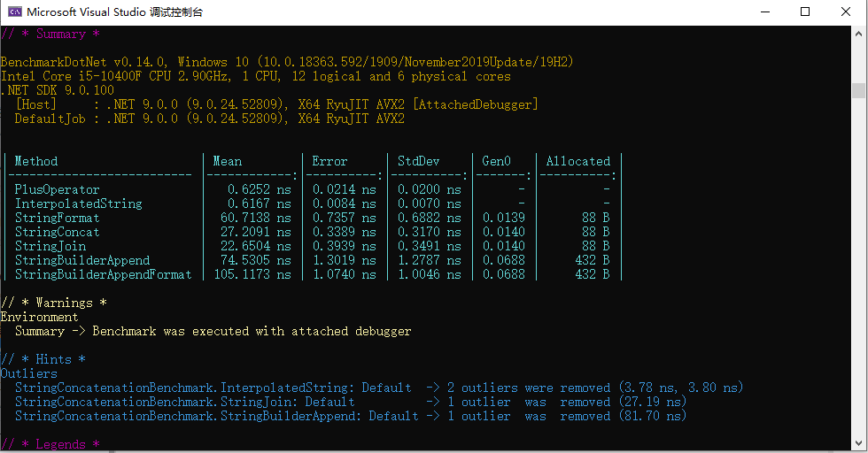Click Gen0 value in StringBuilderAppendFormat row
This screenshot has height=453, width=868.
click(504, 274)
